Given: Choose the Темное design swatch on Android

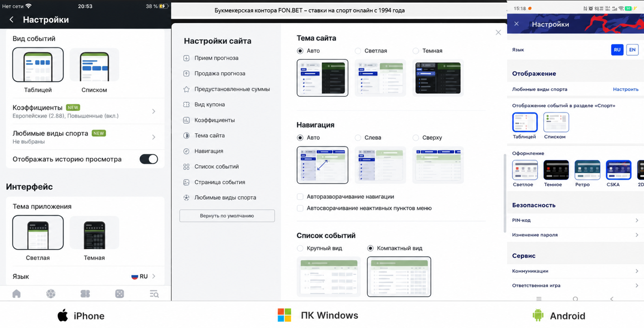Looking at the screenshot, I should point(556,170).
